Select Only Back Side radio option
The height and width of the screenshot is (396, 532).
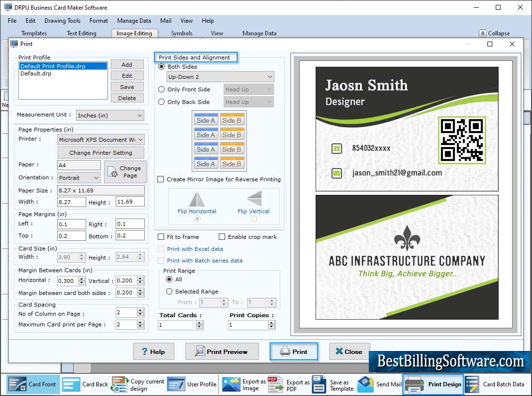(x=162, y=102)
